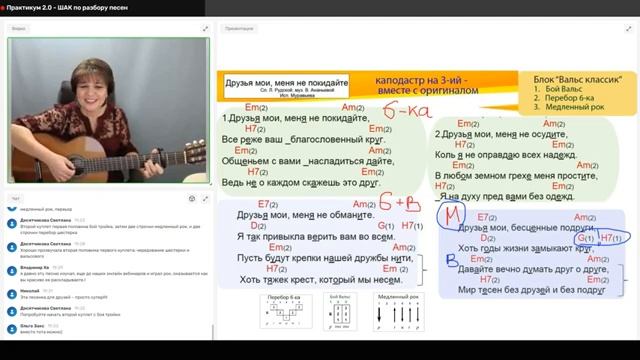Click lyric line 'Друзья мои, меня не обманите.'
Viewport: 640px width, 360px height.
point(305,215)
